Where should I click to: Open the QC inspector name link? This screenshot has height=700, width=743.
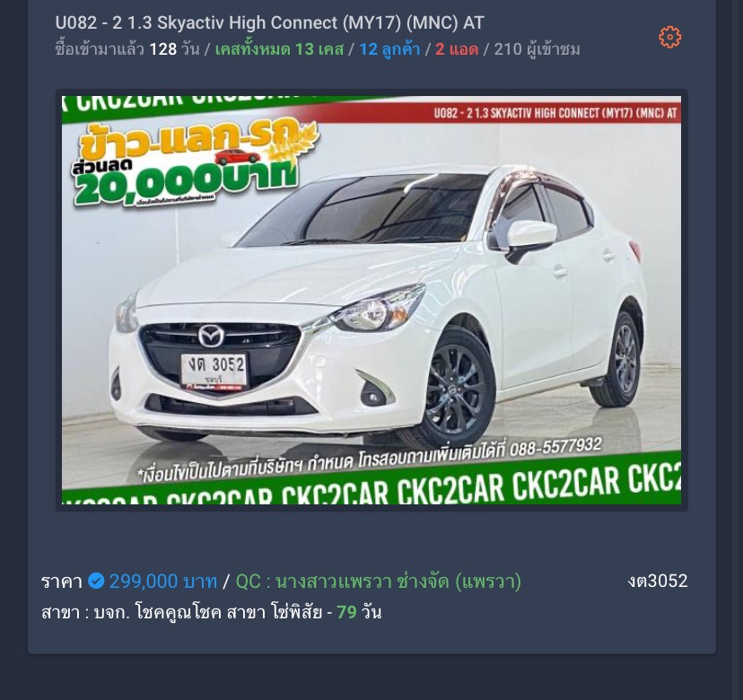click(x=378, y=581)
